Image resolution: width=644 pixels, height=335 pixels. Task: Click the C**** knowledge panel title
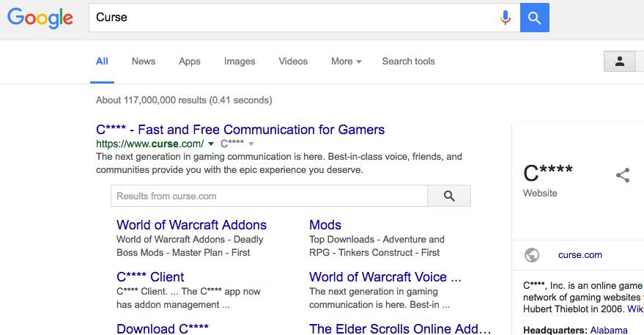click(x=548, y=172)
